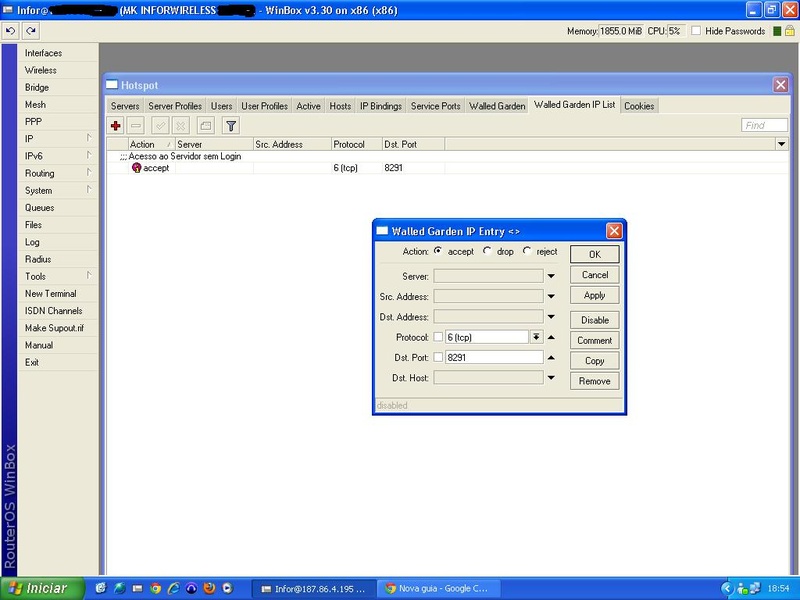Click the Disable button
Viewport: 800px width, 600px height.
click(594, 320)
